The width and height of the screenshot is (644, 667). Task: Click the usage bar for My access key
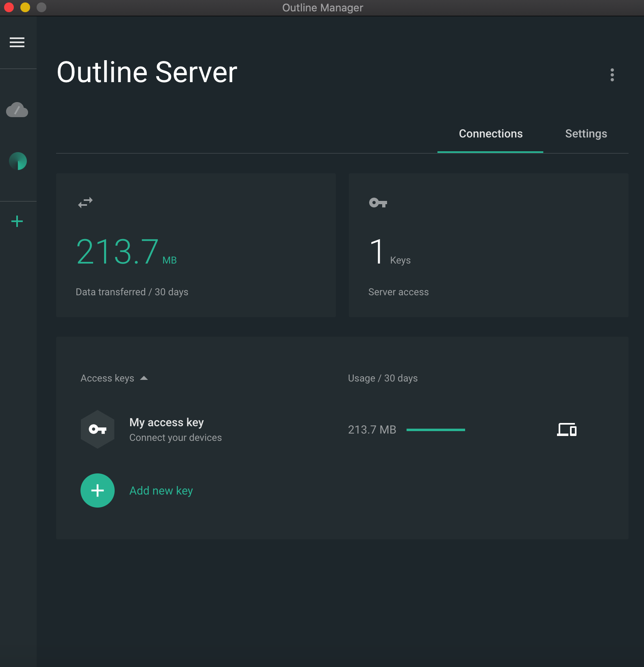tap(435, 430)
